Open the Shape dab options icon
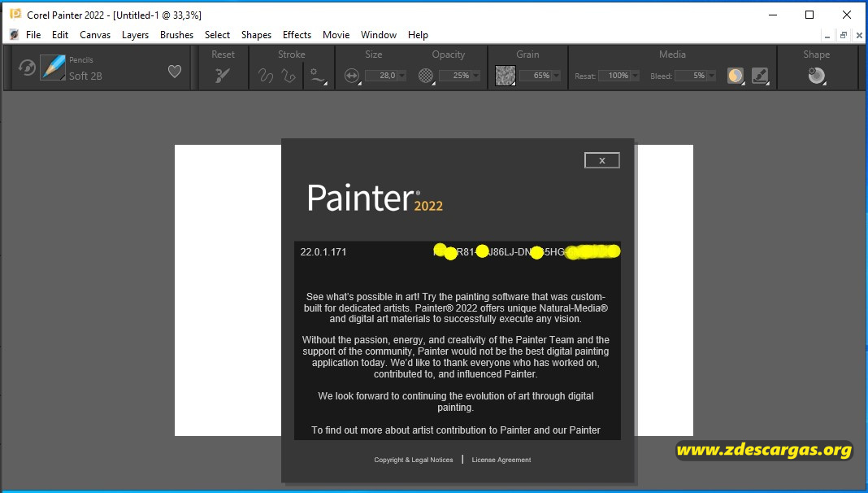Screen dimensions: 868x493 (x=817, y=76)
